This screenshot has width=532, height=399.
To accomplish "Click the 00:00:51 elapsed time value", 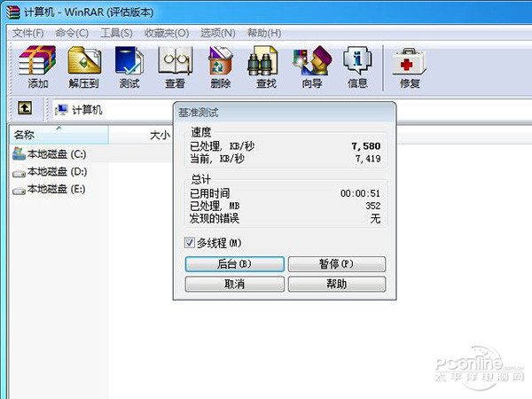I will point(360,193).
